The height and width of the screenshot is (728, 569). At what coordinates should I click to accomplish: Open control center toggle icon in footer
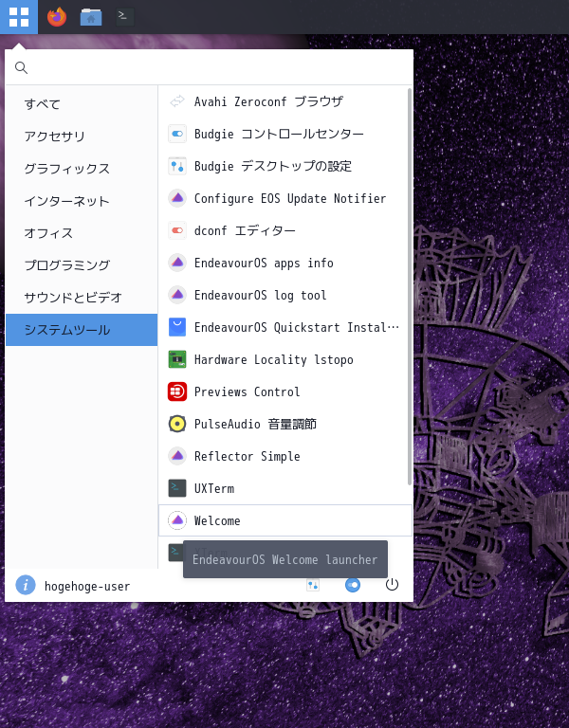point(353,585)
